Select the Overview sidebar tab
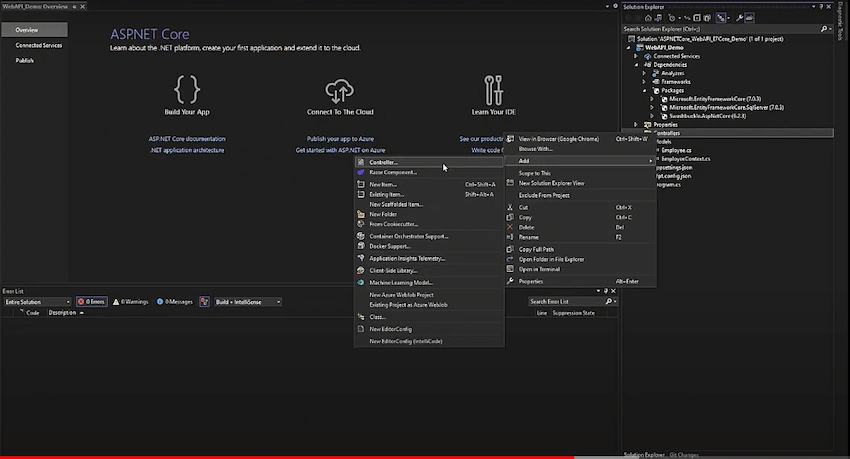 click(34, 30)
